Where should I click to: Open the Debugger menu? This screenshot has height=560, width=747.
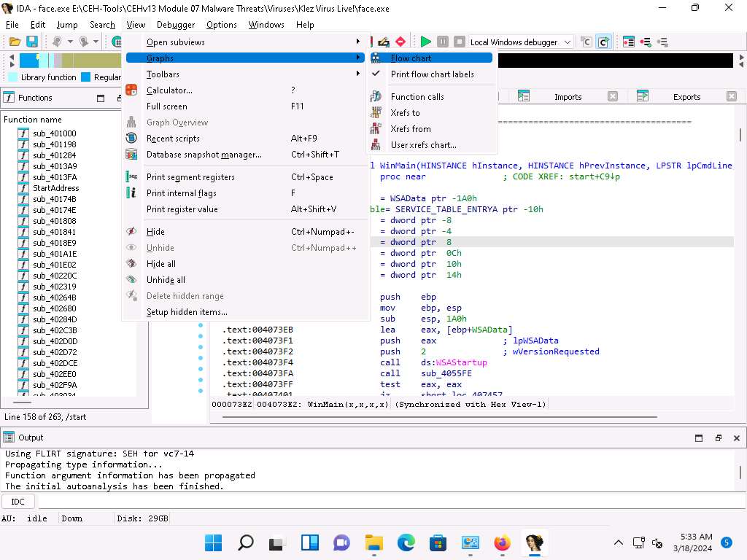(176, 24)
